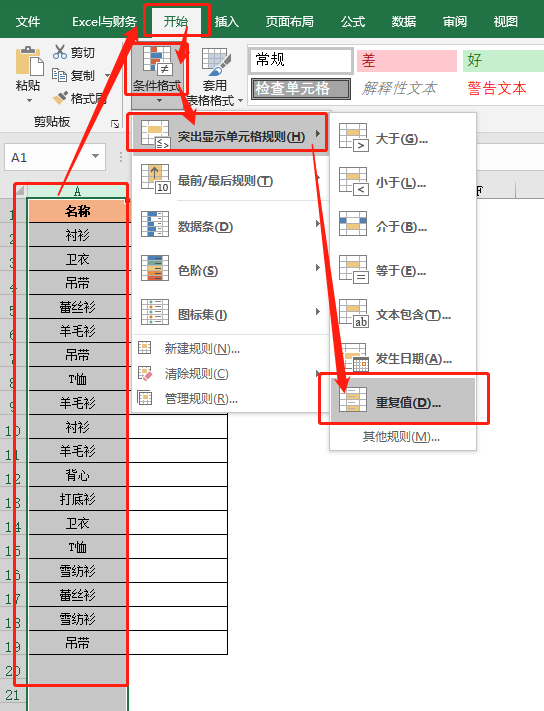The width and height of the screenshot is (544, 711).
Task: Apply the 检查单元格 cell style
Action: click(x=301, y=88)
